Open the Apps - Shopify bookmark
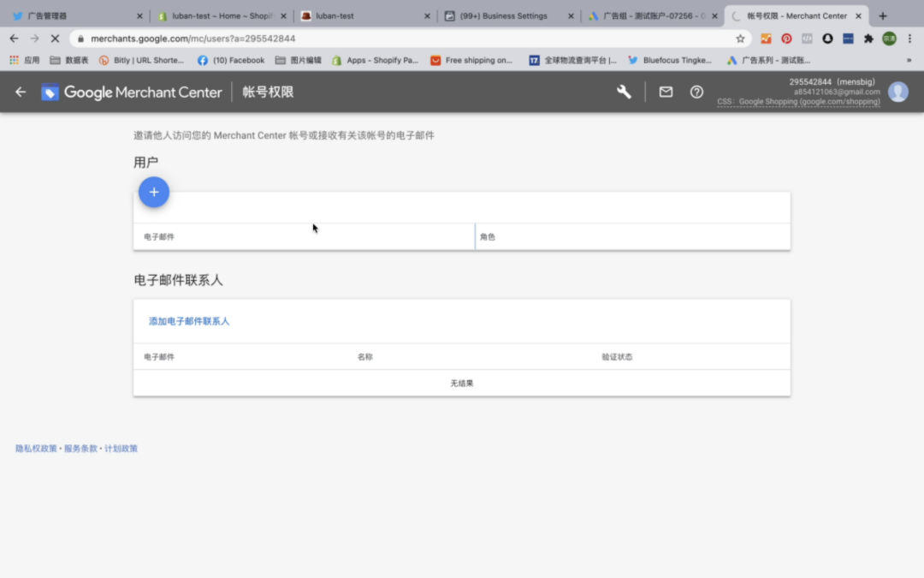The height and width of the screenshot is (578, 924). tap(376, 60)
